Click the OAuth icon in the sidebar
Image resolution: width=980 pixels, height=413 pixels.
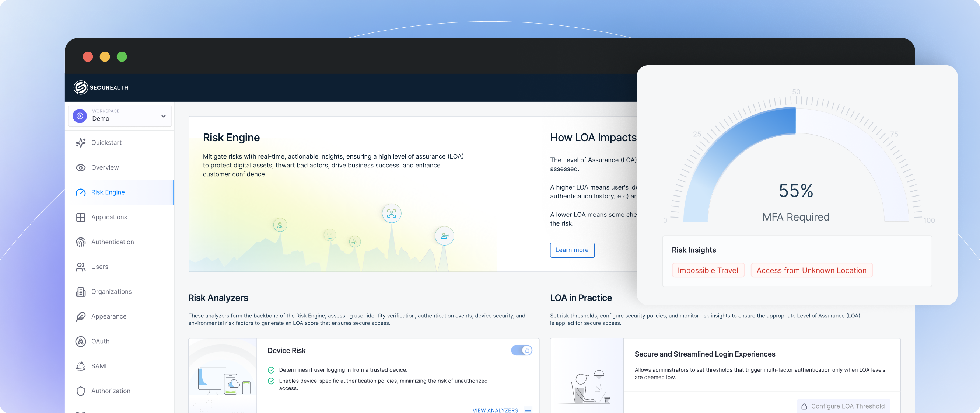81,341
